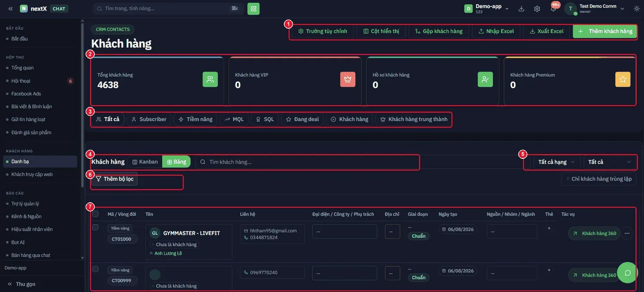Switch to the Bảng table view
Screen dimensions: 644x292
[176, 162]
